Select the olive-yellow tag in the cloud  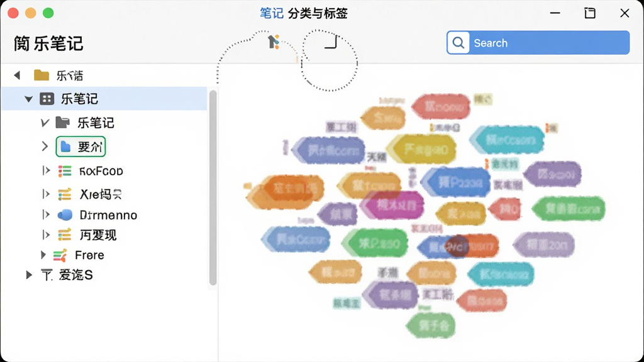(421, 149)
